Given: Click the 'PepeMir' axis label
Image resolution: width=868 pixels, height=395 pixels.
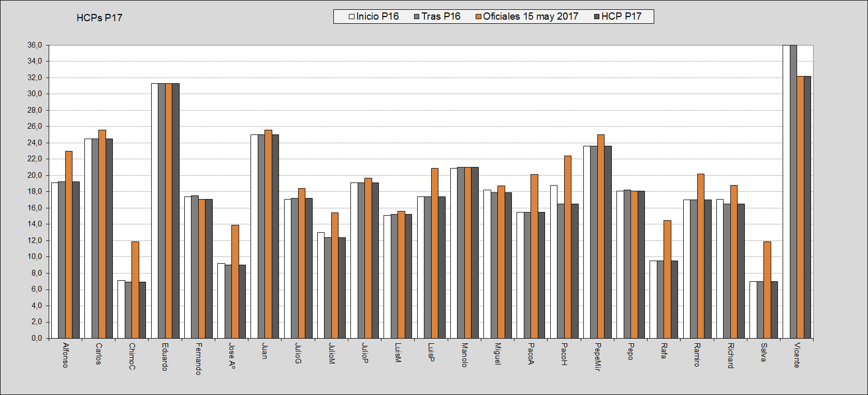Looking at the screenshot, I should 597,357.
